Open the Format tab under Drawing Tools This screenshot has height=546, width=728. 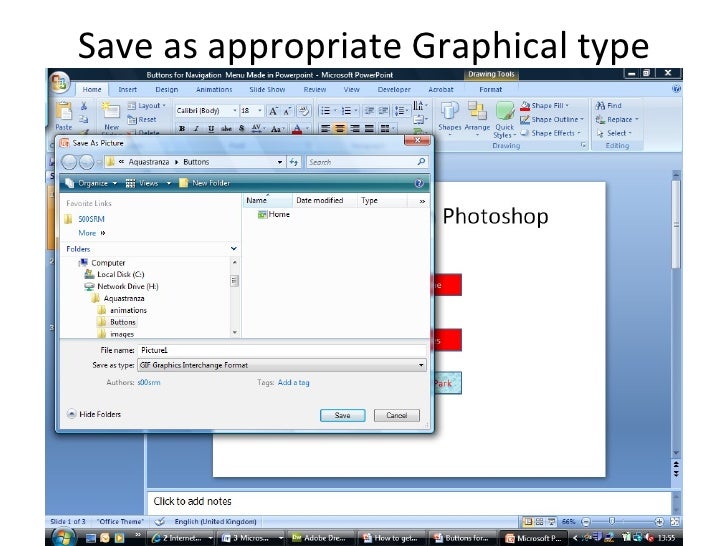(491, 90)
